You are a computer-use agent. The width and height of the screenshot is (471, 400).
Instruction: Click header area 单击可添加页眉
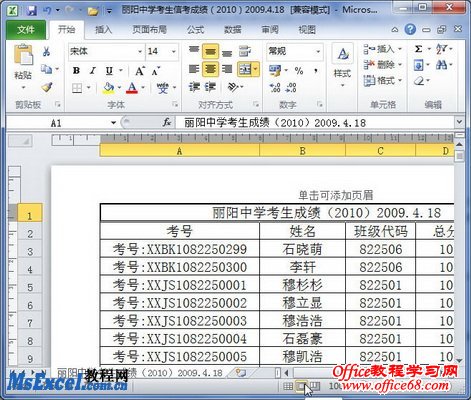pyautogui.click(x=335, y=195)
